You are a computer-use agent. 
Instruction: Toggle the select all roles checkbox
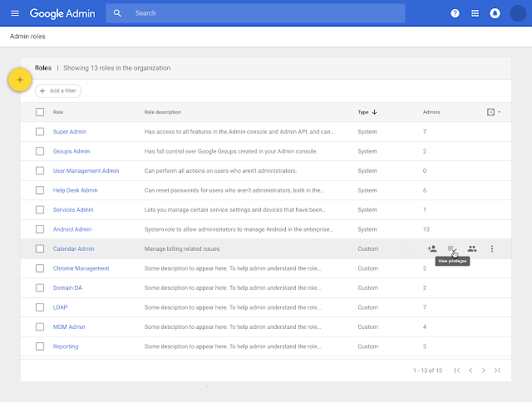click(40, 112)
